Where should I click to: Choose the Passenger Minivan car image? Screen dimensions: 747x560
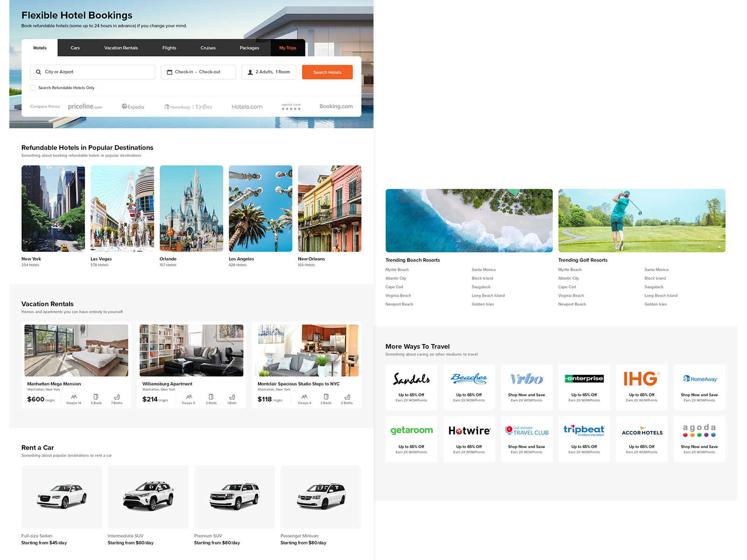coord(321,497)
